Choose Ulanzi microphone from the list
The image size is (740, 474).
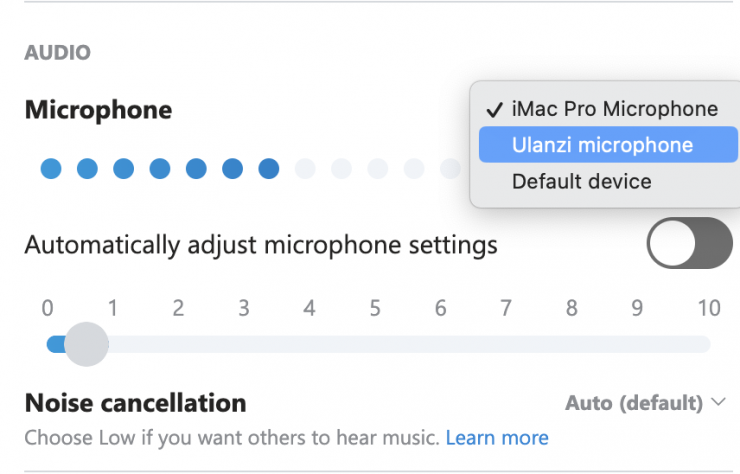602,145
